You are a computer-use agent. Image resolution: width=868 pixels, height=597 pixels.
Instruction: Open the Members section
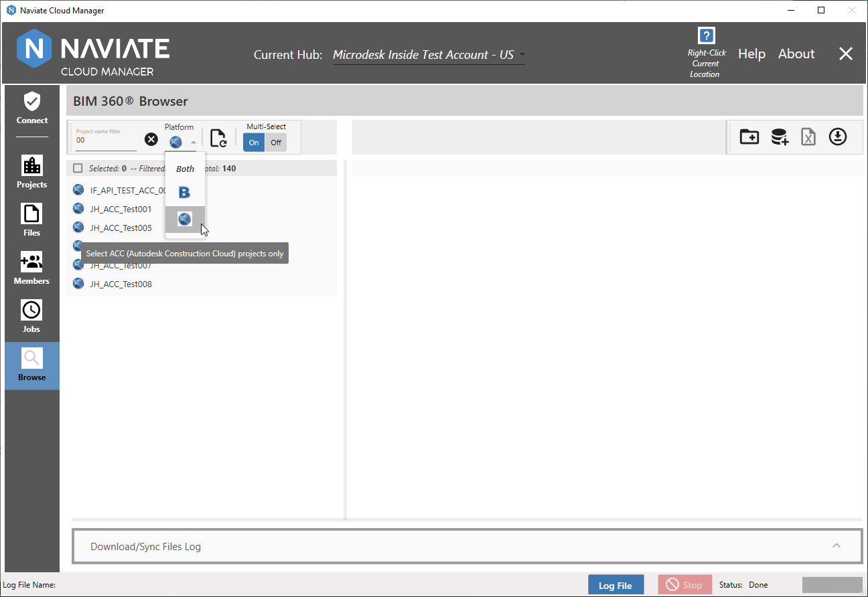pos(32,268)
